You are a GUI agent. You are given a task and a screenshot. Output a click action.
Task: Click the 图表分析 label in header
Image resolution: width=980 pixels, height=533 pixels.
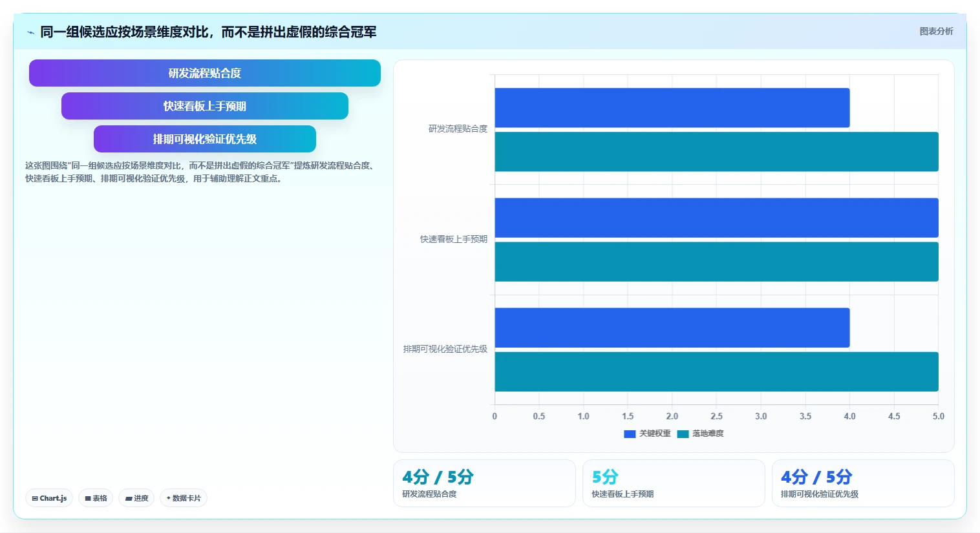936,31
